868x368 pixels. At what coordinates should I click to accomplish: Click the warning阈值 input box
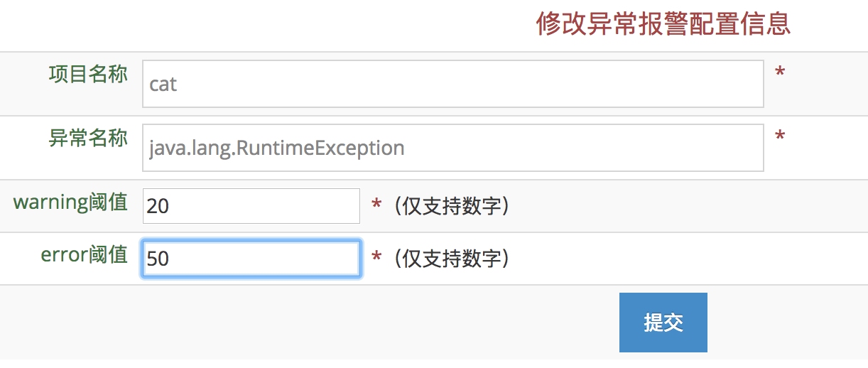point(251,206)
